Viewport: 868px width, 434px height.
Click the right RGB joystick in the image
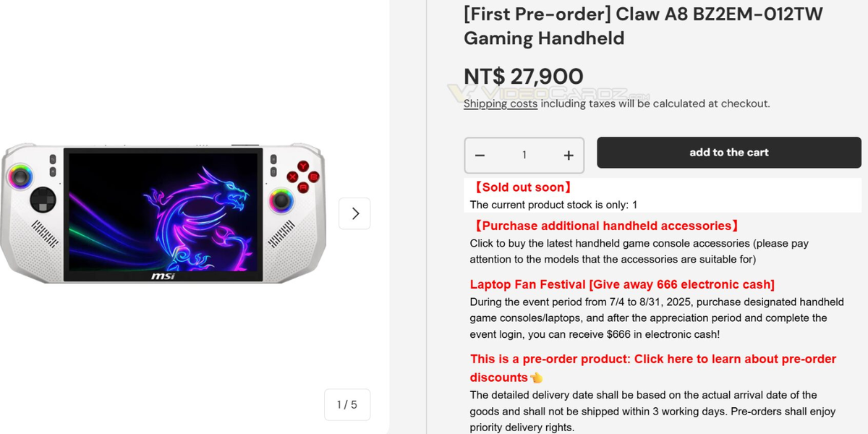coord(281,200)
